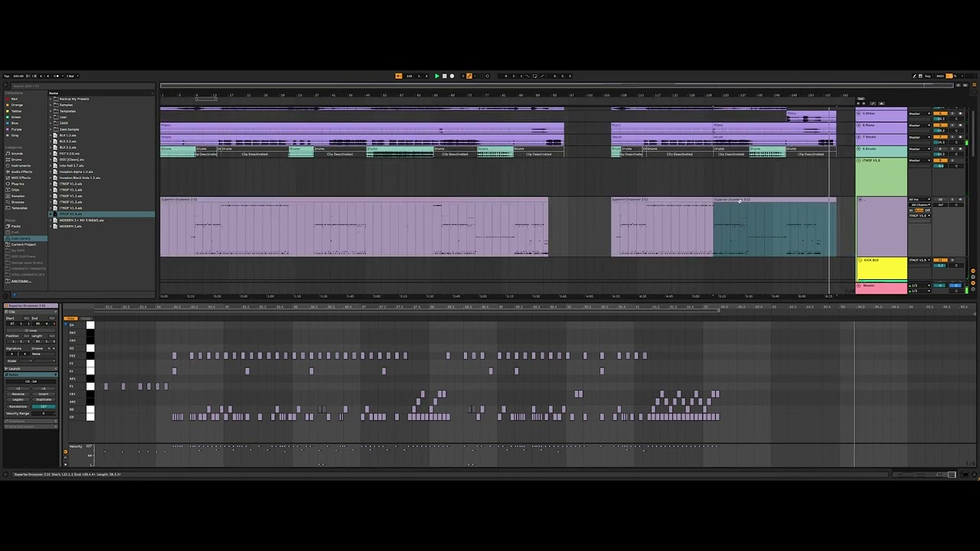Click the Tap tempo button
980x551 pixels.
7,76
